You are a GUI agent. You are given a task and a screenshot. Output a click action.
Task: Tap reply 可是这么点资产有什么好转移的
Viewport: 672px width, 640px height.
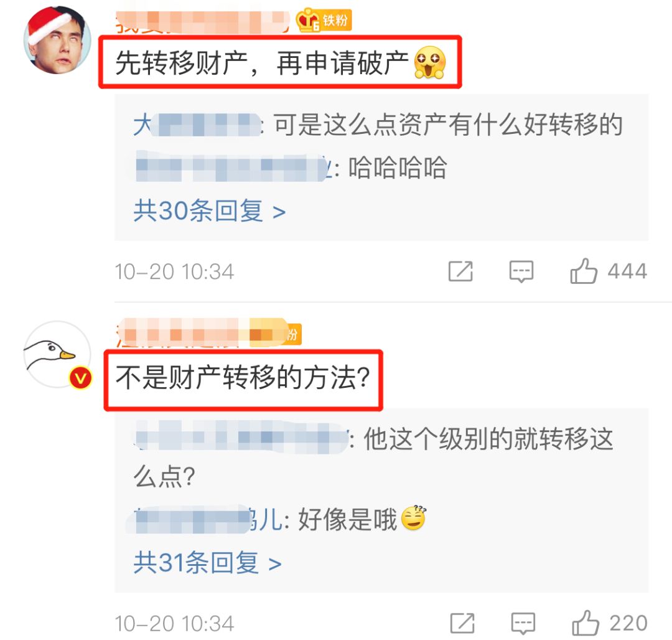[378, 125]
